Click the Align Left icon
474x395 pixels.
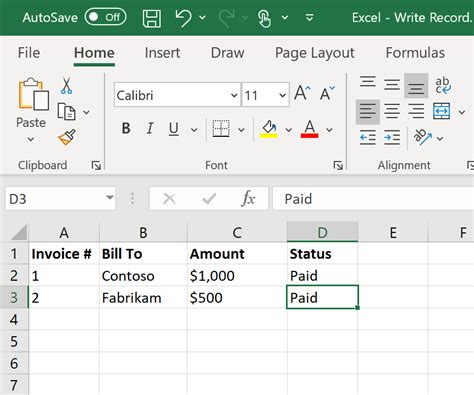tap(368, 112)
